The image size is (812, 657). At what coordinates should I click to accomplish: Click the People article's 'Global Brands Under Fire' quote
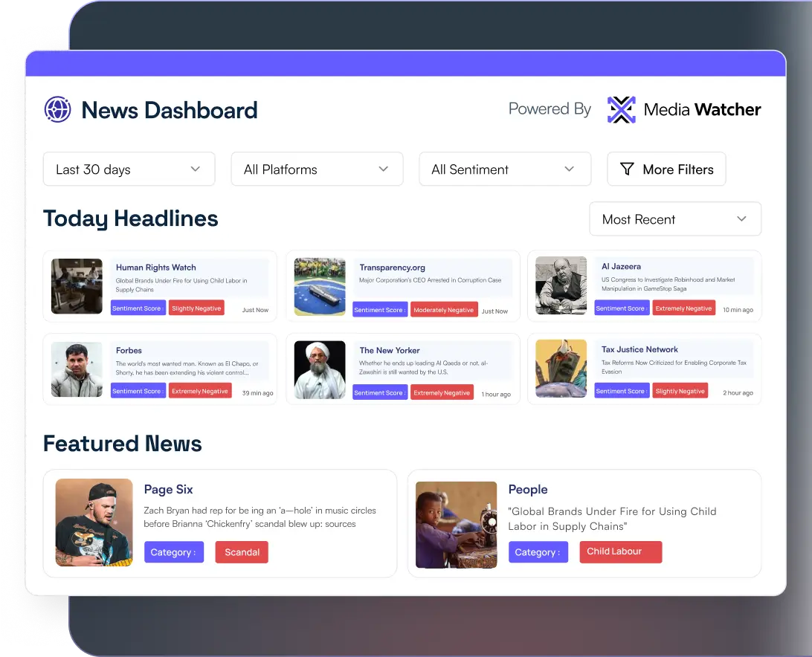[x=612, y=518]
